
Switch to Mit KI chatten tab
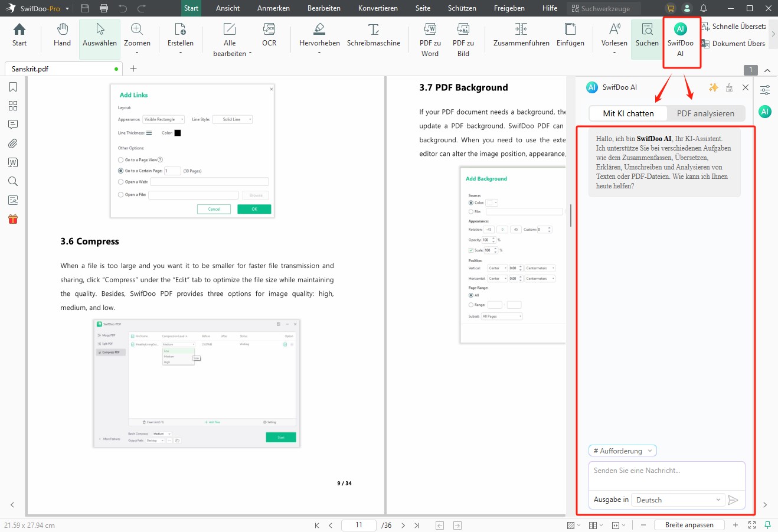click(628, 113)
